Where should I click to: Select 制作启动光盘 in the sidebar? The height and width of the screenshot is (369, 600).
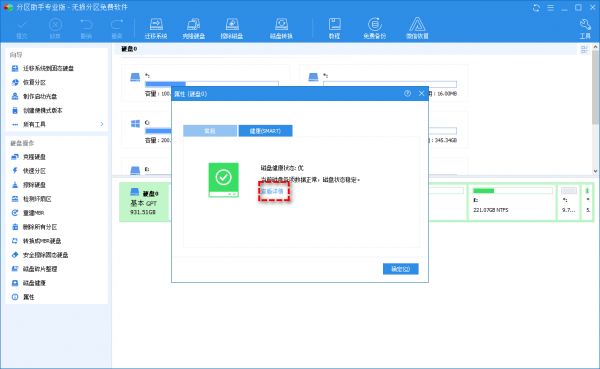point(40,96)
